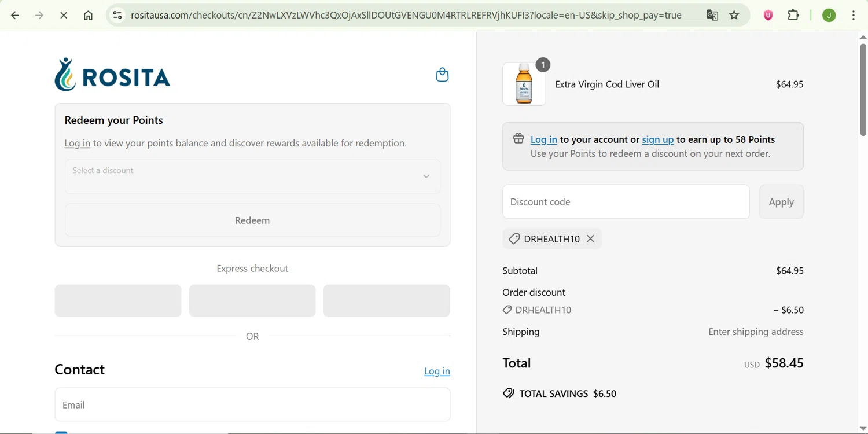
Task: Click the gift icon in points banner
Action: (x=518, y=139)
